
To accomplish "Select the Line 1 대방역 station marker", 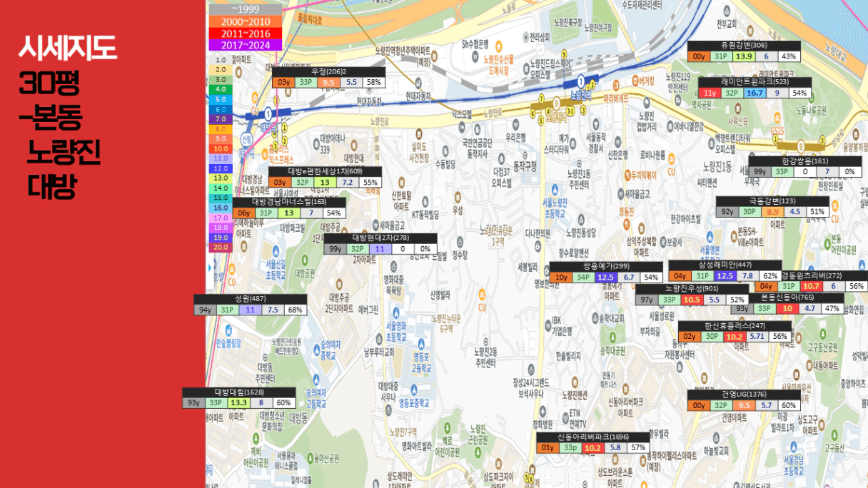I will point(268,113).
